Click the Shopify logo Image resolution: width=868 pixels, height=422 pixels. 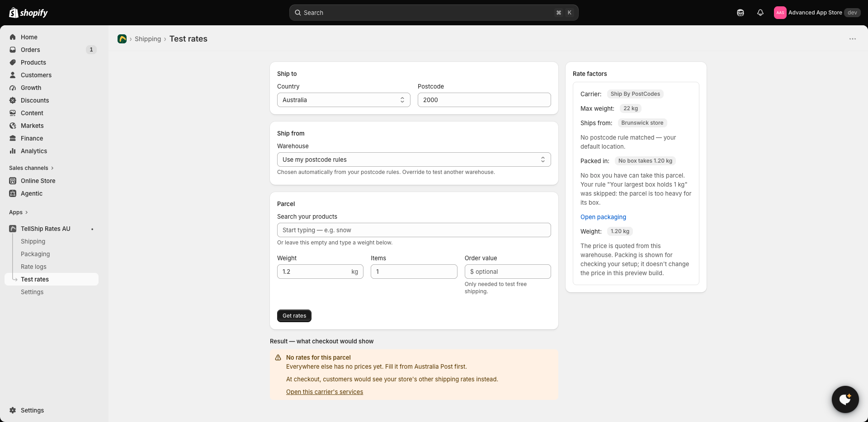28,13
